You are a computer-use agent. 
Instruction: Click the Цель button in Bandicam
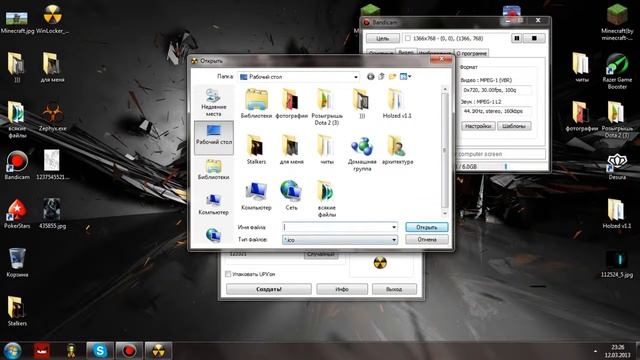click(382, 38)
